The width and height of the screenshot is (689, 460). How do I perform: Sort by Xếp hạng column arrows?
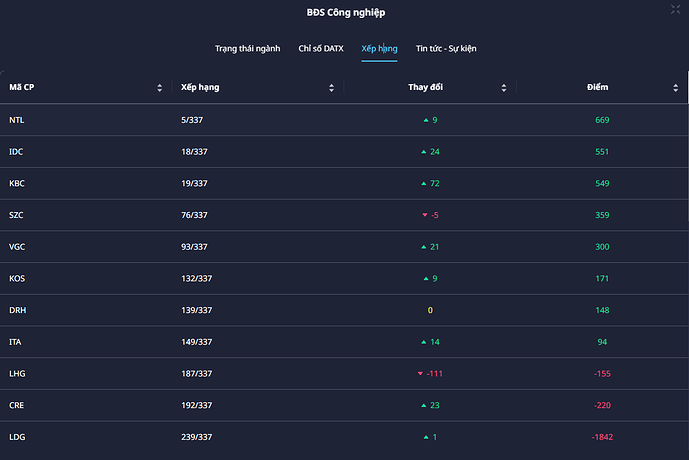(x=331, y=88)
